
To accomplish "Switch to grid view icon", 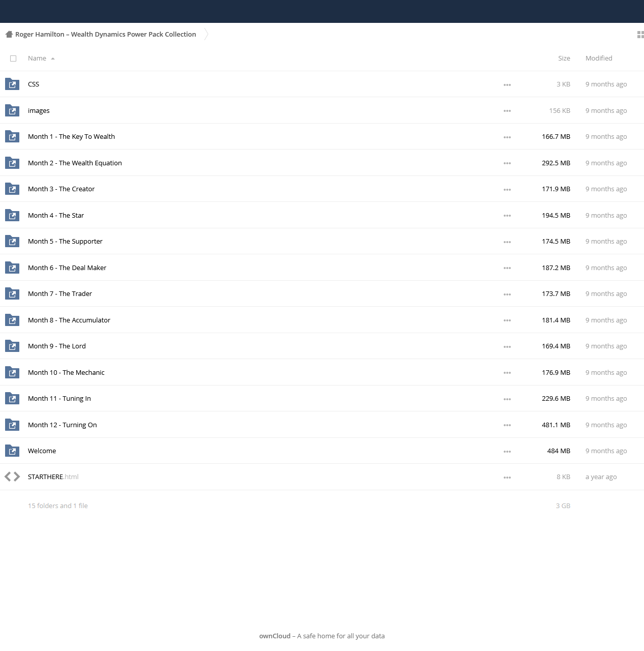I will coord(640,35).
